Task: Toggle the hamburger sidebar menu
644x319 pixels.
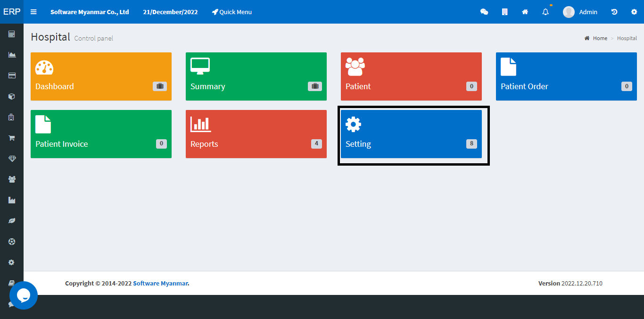Action: 33,12
